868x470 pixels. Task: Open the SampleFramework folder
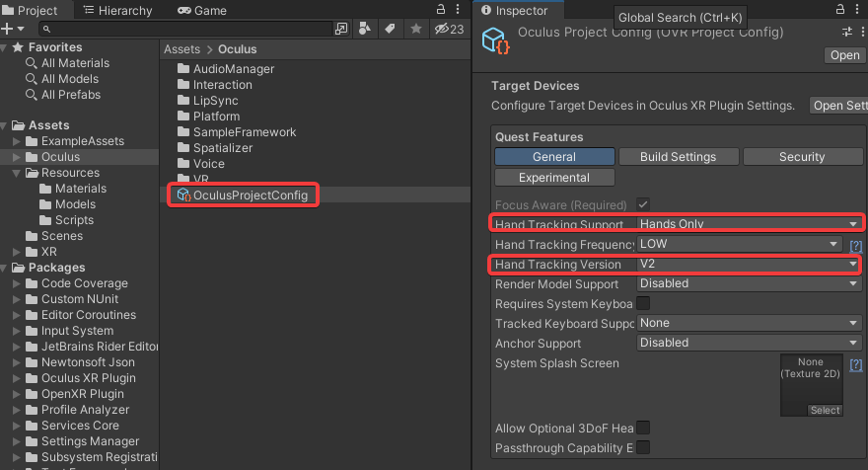point(237,132)
